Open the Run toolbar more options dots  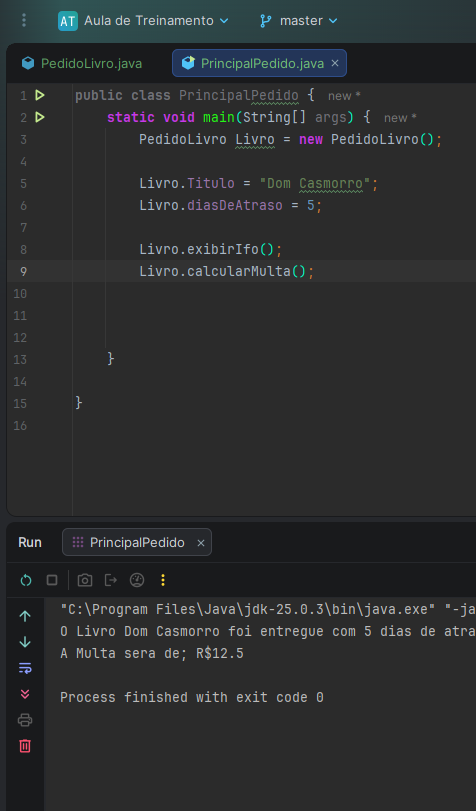tap(163, 580)
